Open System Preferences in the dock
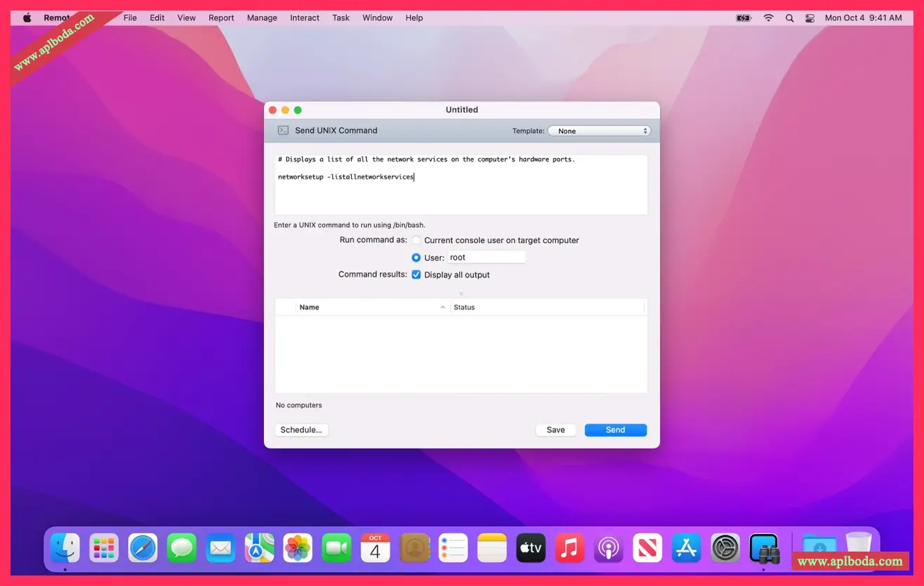 [725, 547]
